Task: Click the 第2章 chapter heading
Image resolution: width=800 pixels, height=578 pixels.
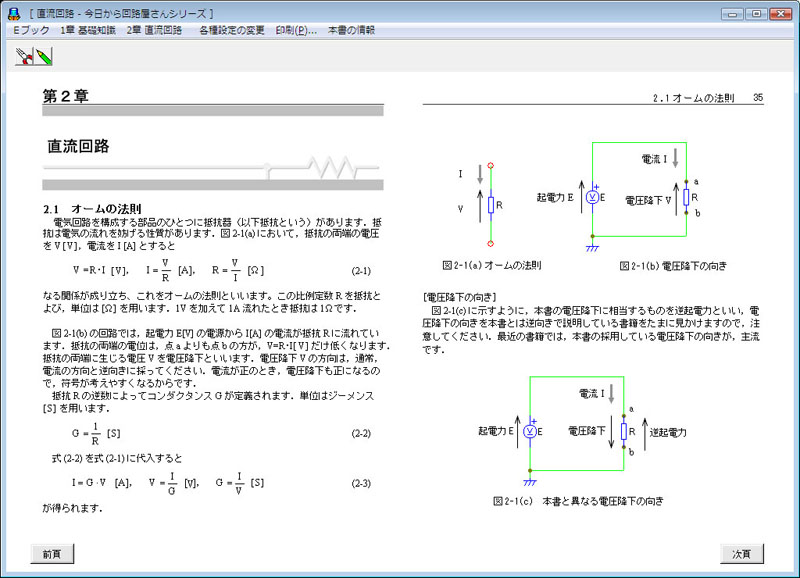Action: click(65, 96)
